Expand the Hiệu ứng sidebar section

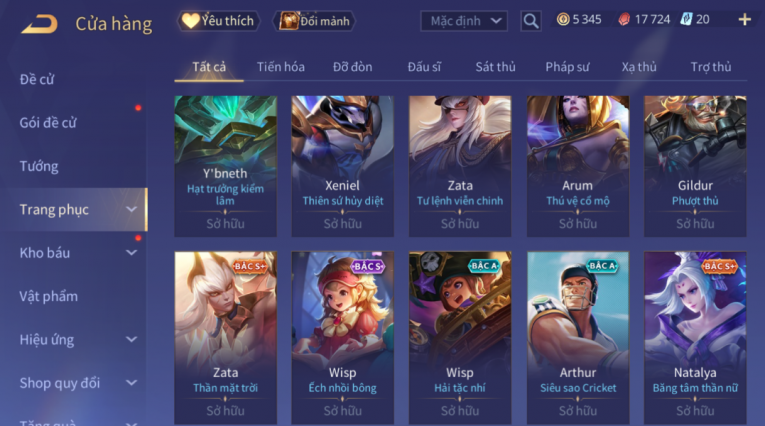[131, 339]
